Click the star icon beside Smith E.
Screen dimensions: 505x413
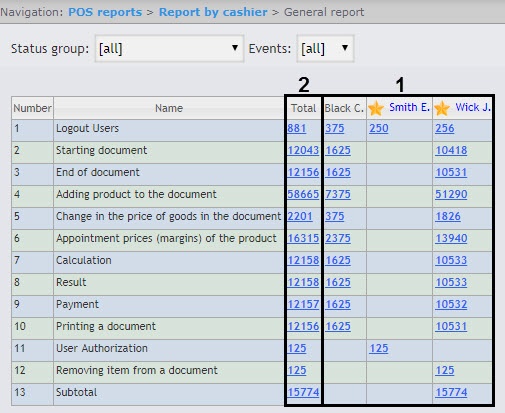(376, 108)
